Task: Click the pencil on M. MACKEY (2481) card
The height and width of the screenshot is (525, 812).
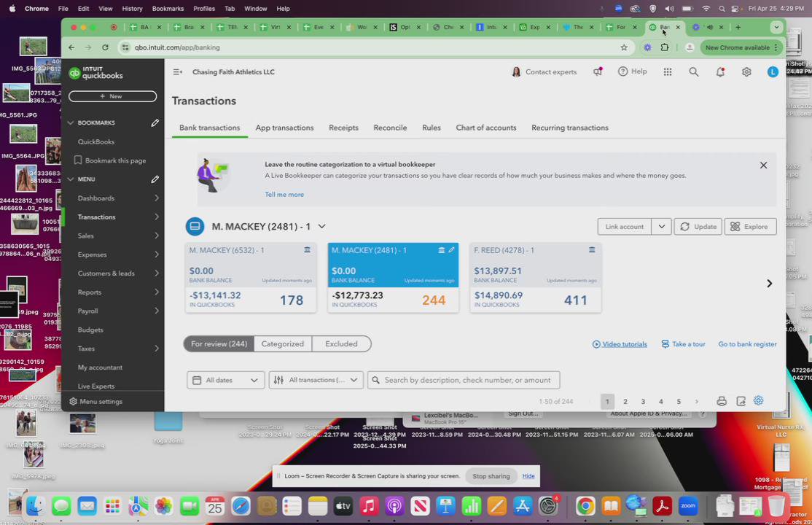Action: [x=452, y=250]
